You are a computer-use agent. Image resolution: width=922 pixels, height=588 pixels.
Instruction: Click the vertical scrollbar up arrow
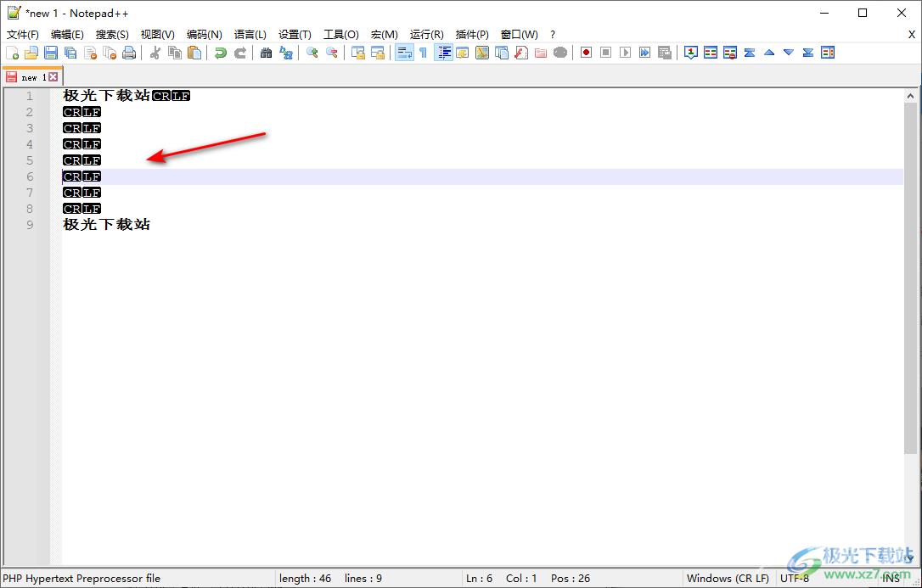coord(910,96)
